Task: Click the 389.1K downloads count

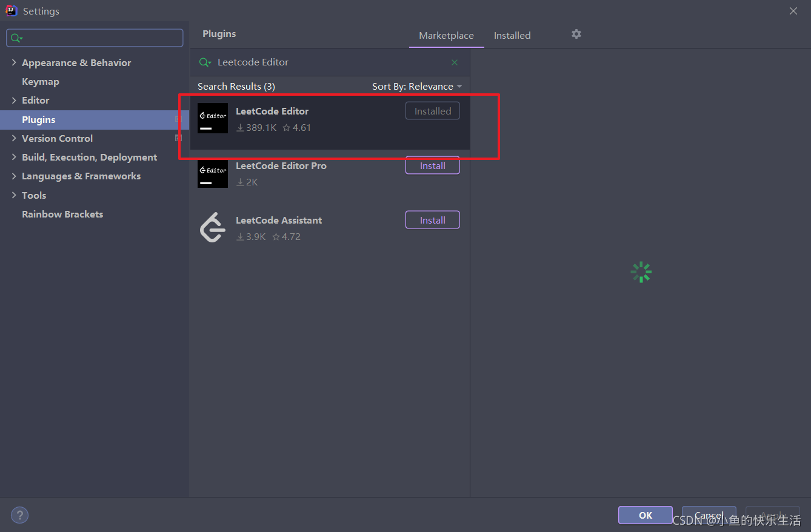Action: click(x=256, y=128)
